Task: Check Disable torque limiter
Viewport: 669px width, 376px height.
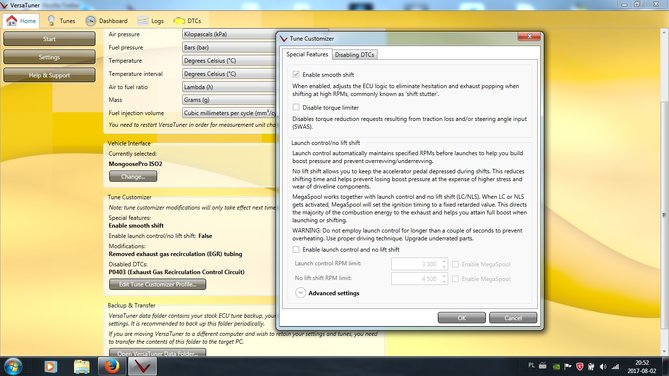Action: 296,107
